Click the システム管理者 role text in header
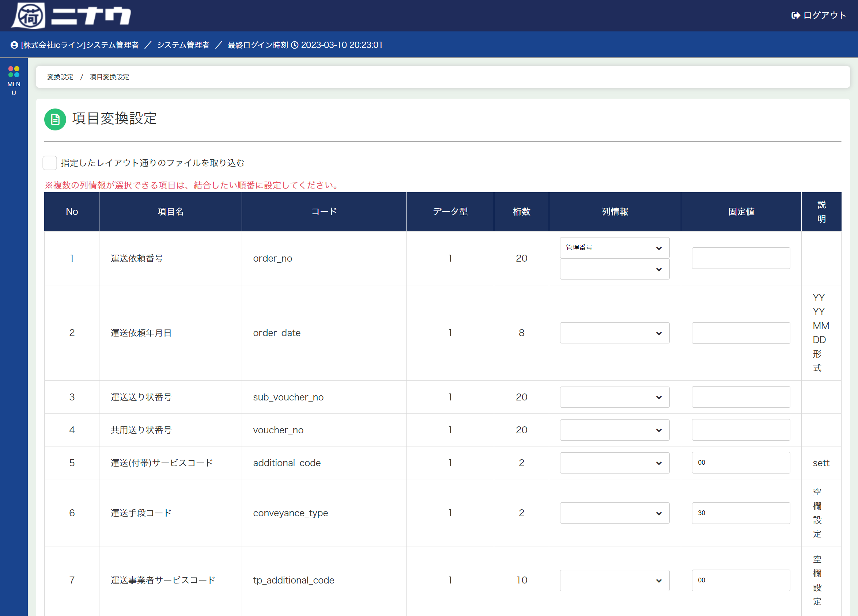Screen dimensions: 858x616 tap(183, 45)
